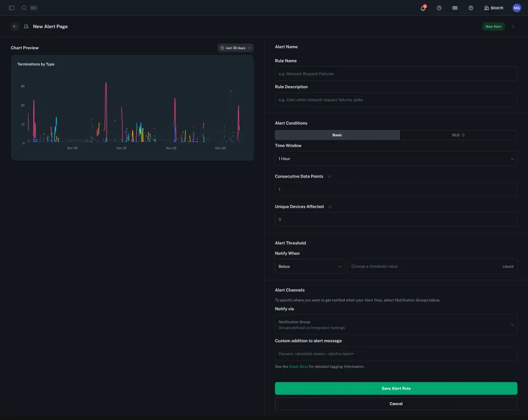The width and height of the screenshot is (528, 420).
Task: Open the last 30 days range dropdown
Action: coord(235,48)
